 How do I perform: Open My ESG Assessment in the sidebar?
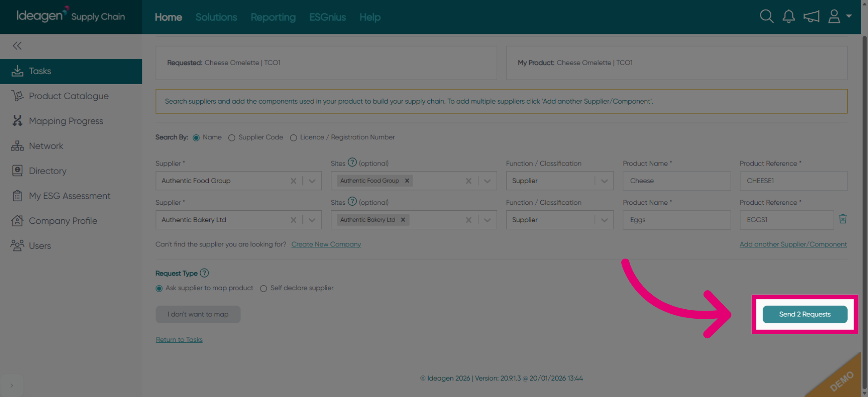coord(71,196)
